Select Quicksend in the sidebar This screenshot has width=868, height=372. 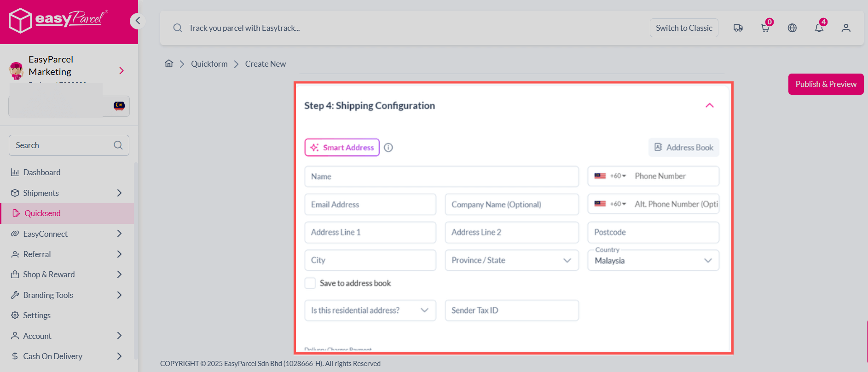click(x=67, y=213)
